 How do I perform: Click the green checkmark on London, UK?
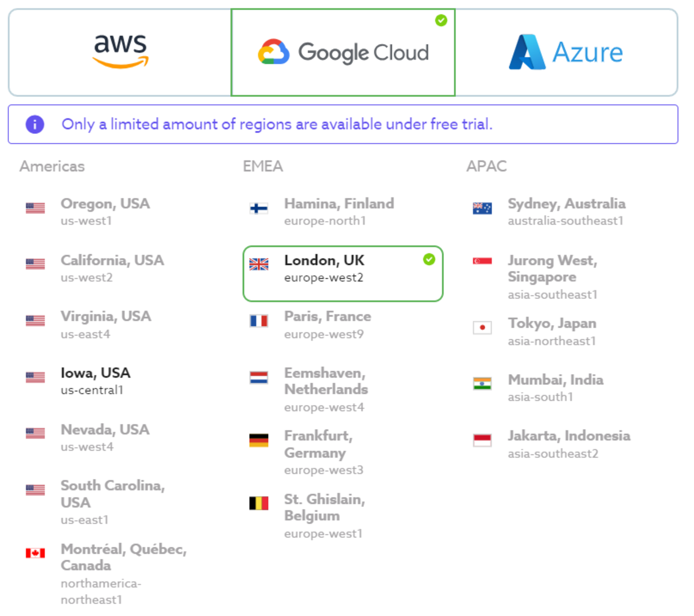[x=429, y=259]
